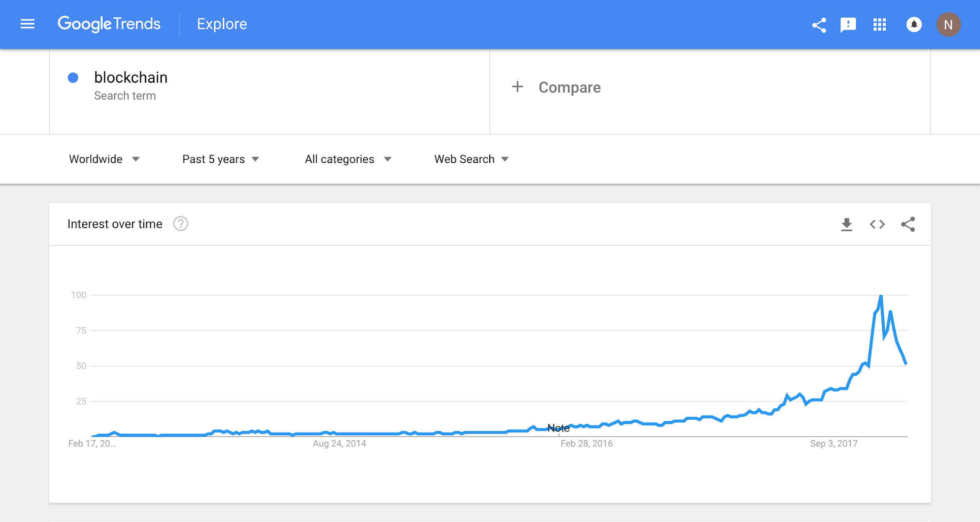Expand the All categories dropdown
The height and width of the screenshot is (522, 980).
[348, 159]
